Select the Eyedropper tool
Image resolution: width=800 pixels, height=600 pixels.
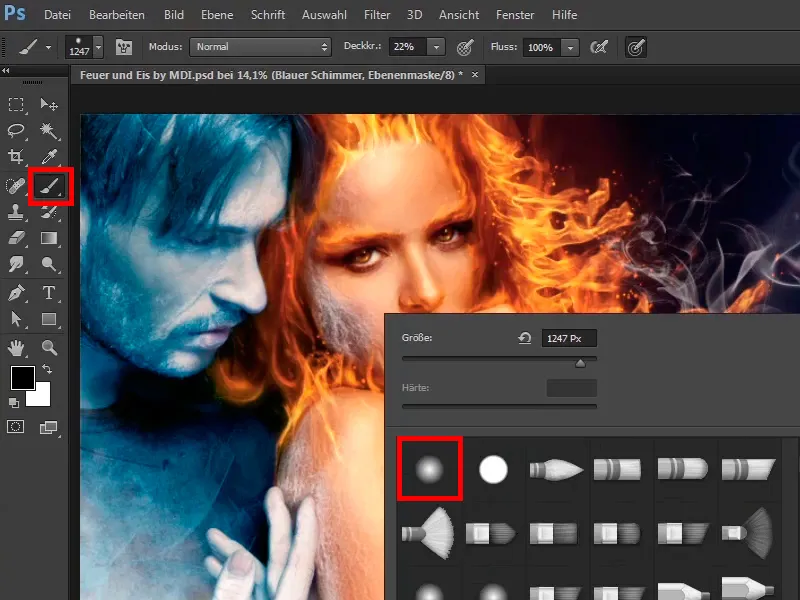click(x=49, y=156)
